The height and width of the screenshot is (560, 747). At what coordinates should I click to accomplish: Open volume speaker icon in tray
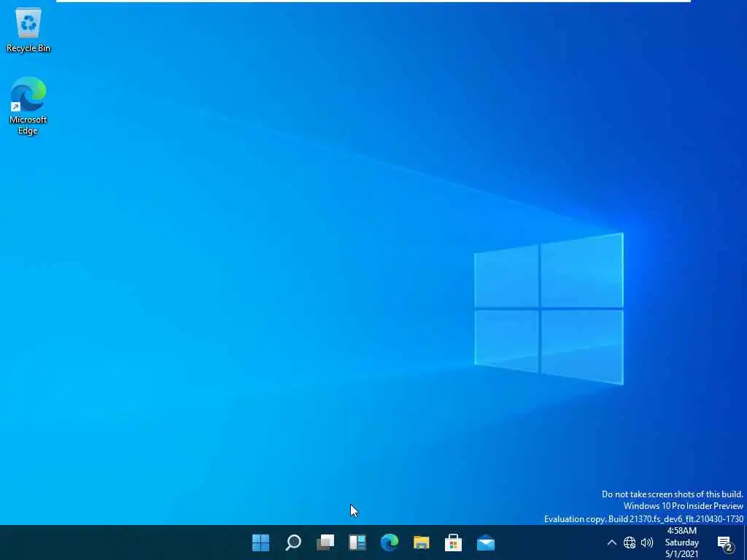click(x=647, y=542)
